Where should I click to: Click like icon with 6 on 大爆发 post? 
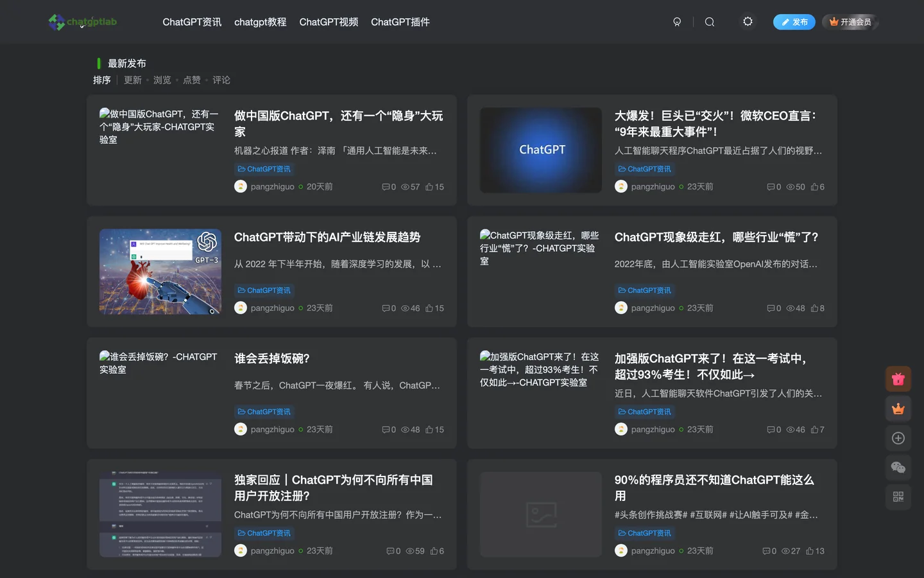pyautogui.click(x=814, y=187)
